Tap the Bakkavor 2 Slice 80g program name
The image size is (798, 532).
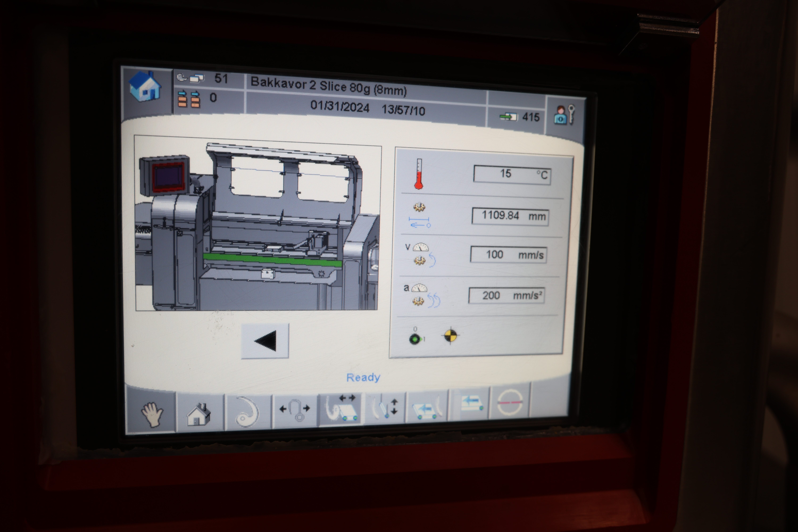328,87
